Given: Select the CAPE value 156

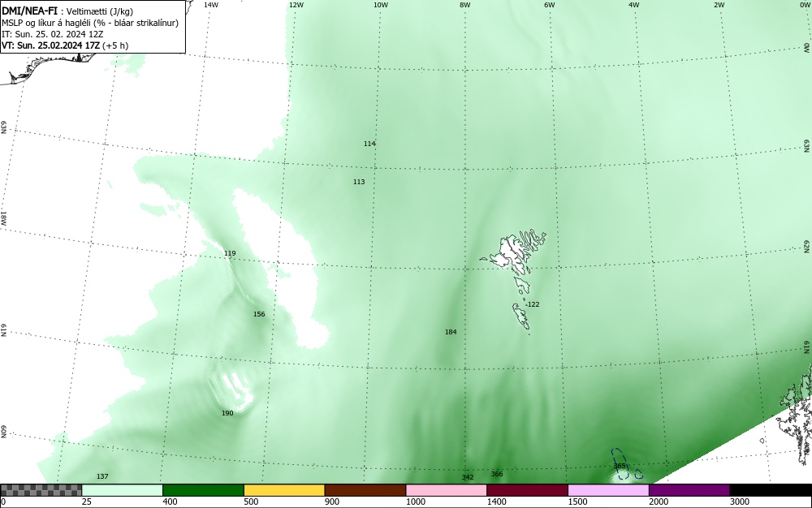Looking at the screenshot, I should pyautogui.click(x=259, y=314).
